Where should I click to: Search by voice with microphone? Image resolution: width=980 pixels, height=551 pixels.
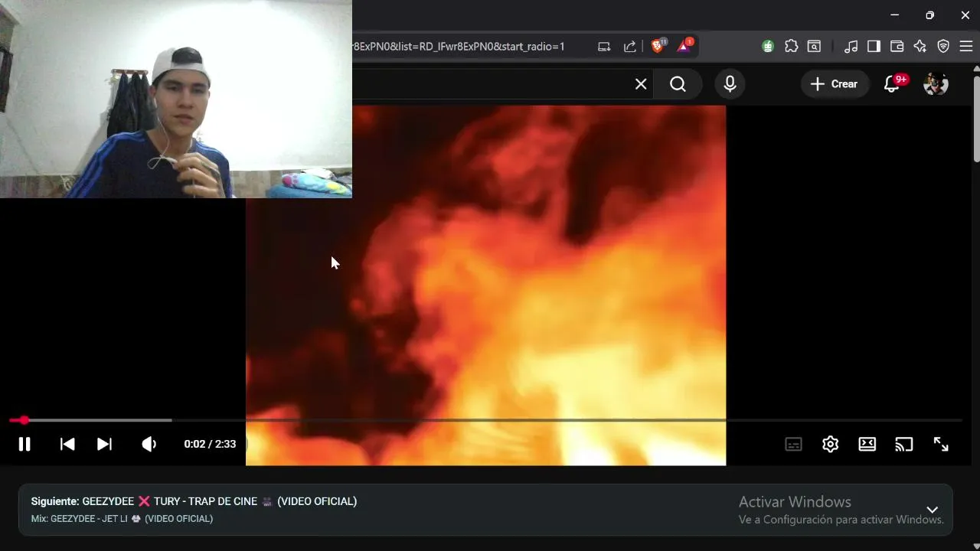click(730, 84)
